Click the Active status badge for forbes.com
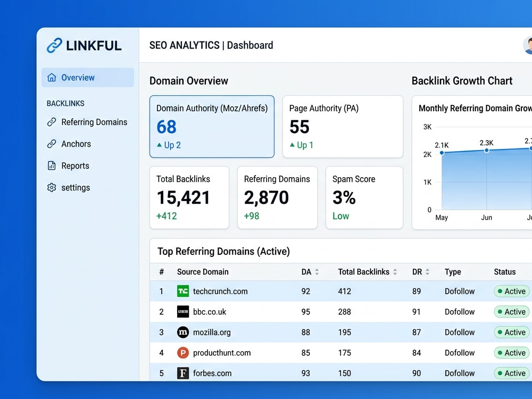This screenshot has width=532, height=399. coord(511,373)
